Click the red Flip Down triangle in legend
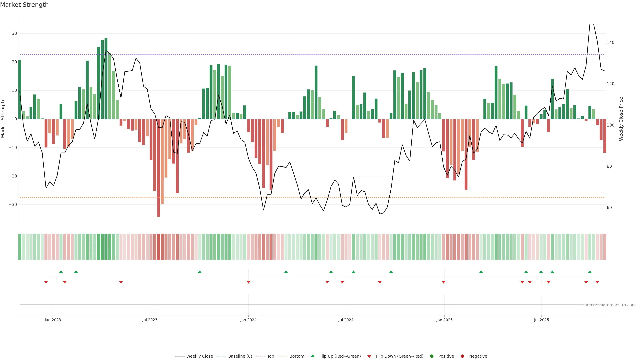The image size is (644, 362). pos(369,356)
